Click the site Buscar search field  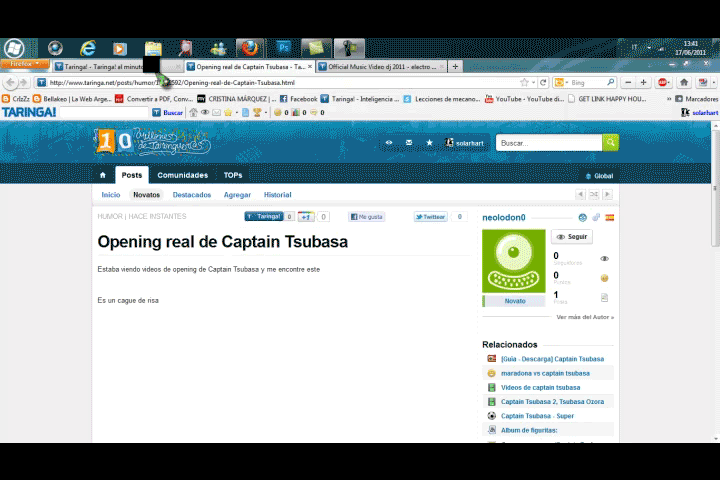click(x=549, y=143)
